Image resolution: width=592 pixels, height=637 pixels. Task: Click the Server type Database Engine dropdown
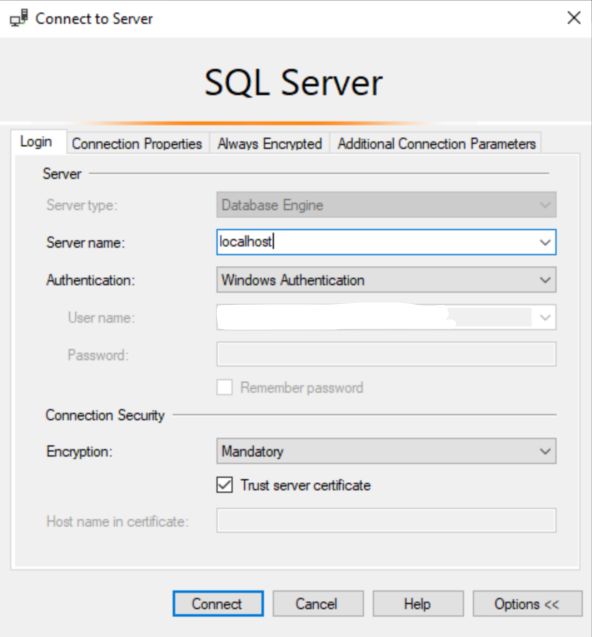pos(386,205)
